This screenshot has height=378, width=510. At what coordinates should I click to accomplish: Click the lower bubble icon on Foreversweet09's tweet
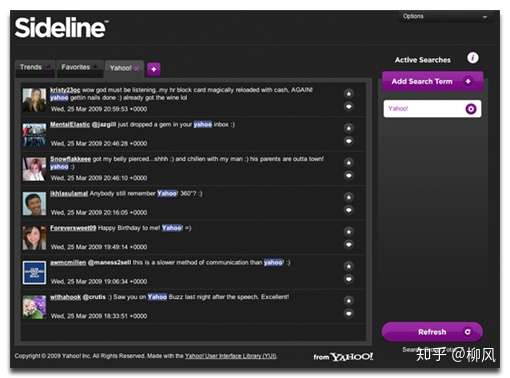pos(348,245)
